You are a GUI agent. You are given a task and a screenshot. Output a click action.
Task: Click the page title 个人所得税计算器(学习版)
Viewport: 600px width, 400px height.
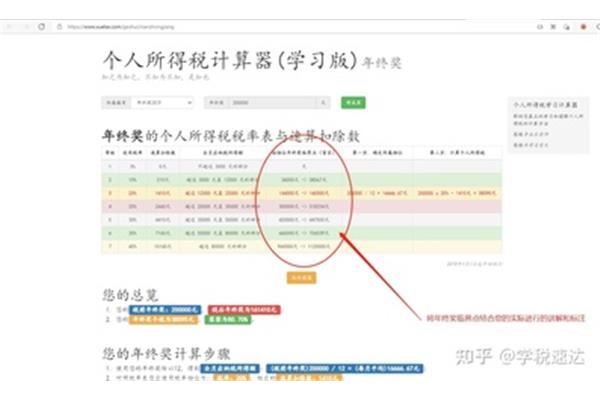pos(230,60)
